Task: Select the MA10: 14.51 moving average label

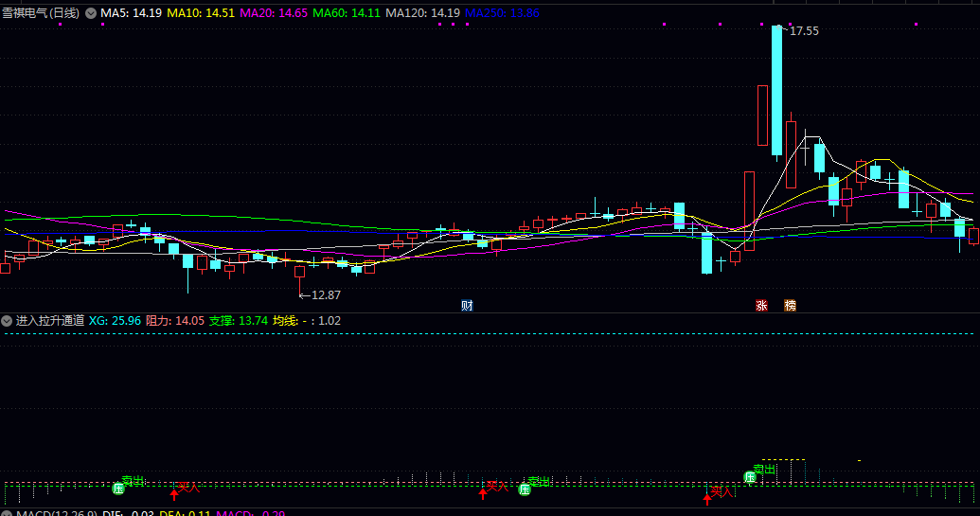Action: tap(201, 13)
